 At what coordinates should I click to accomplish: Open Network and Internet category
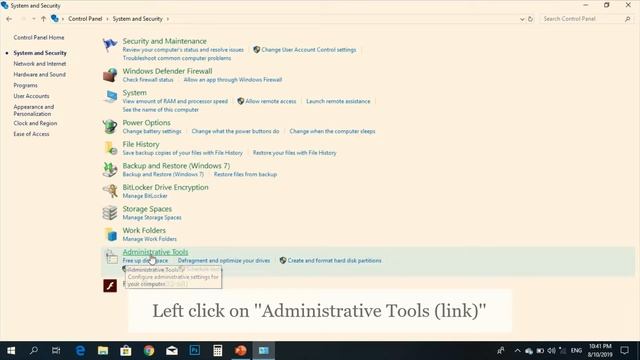coord(40,64)
